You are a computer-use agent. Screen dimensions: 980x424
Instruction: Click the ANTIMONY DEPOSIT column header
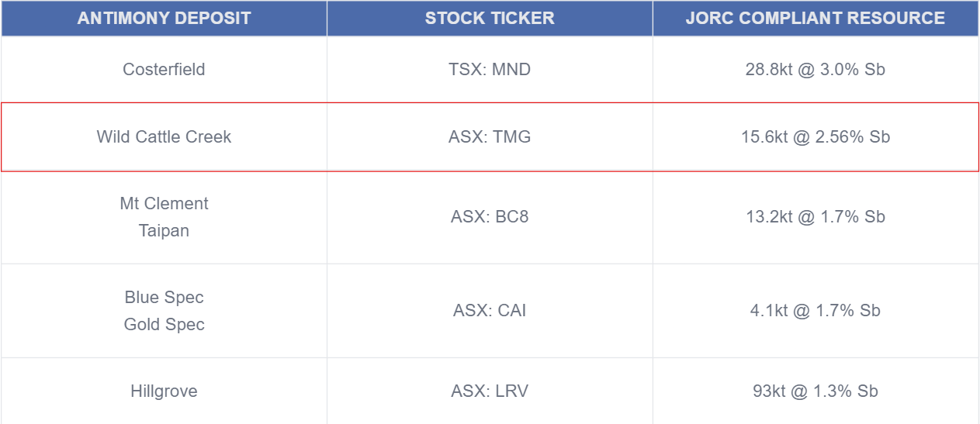click(164, 18)
